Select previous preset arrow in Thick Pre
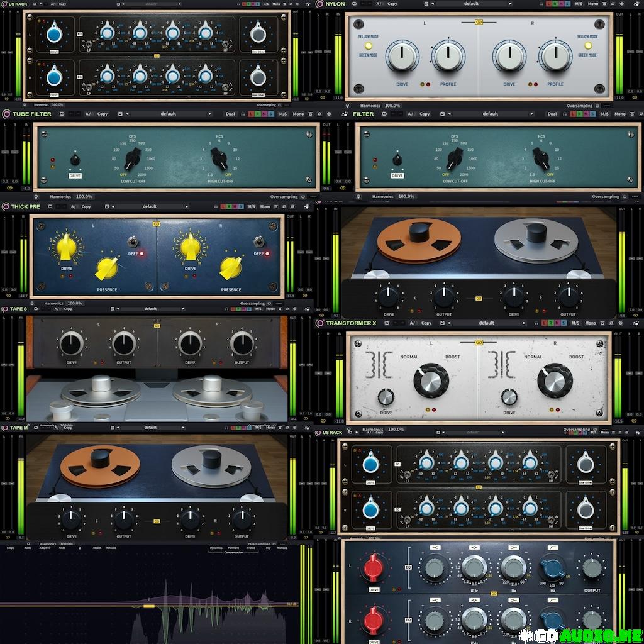The height and width of the screenshot is (644, 644). point(113,206)
